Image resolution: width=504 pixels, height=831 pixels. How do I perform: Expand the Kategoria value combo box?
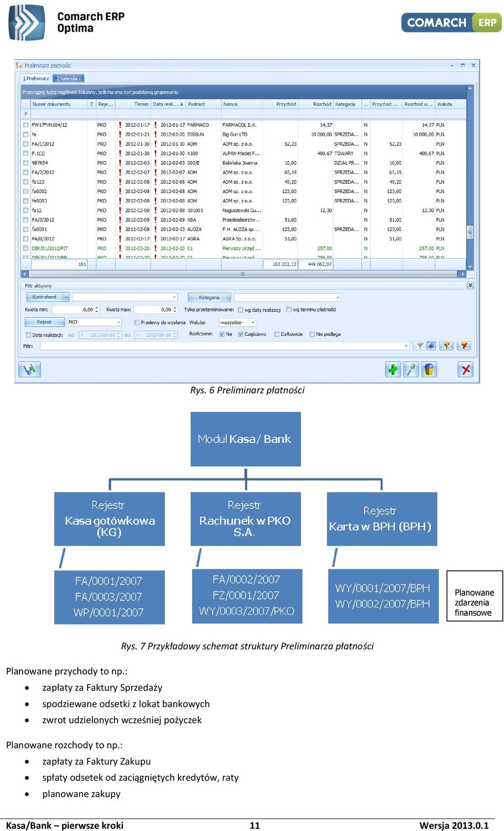click(338, 298)
